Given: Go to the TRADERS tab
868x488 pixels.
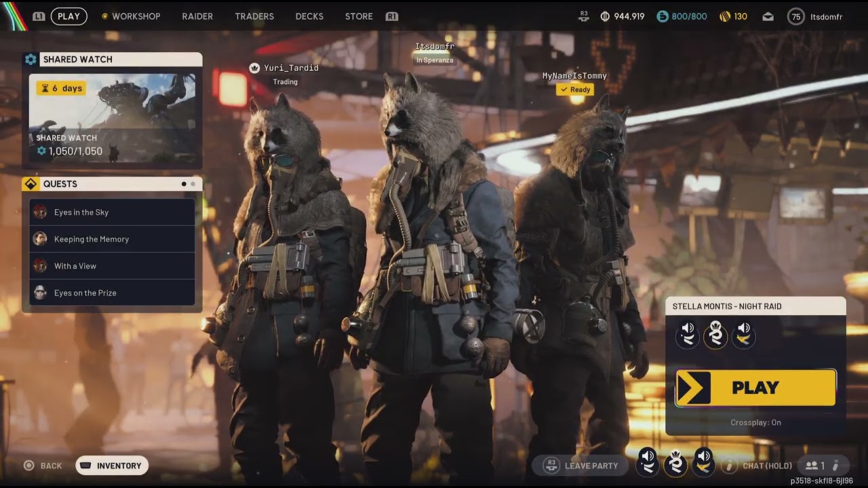Looking at the screenshot, I should click(254, 16).
